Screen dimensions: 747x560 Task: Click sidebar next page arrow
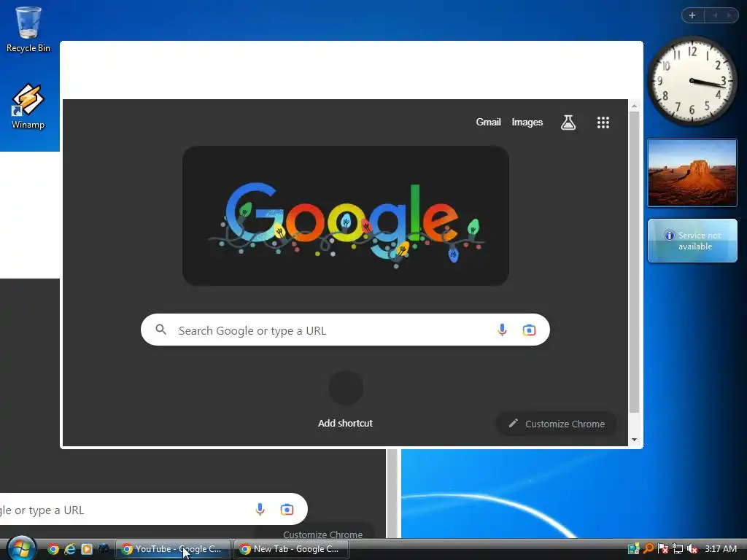point(729,15)
